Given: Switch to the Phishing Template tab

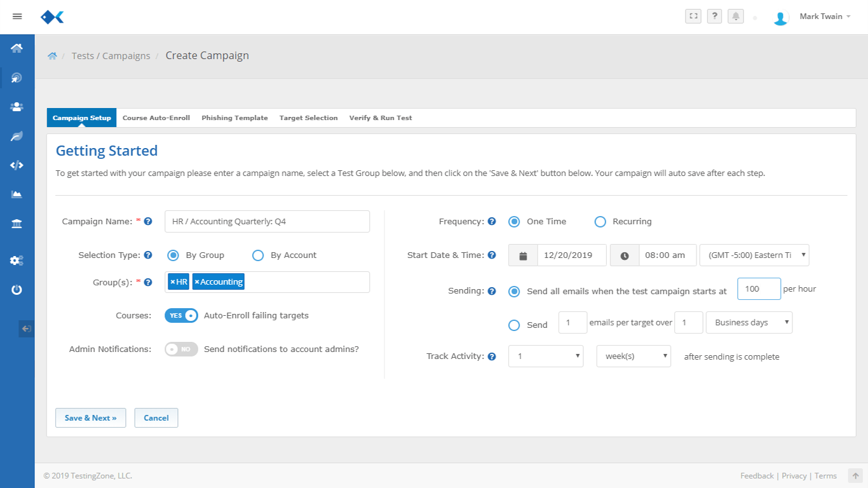Looking at the screenshot, I should tap(234, 118).
